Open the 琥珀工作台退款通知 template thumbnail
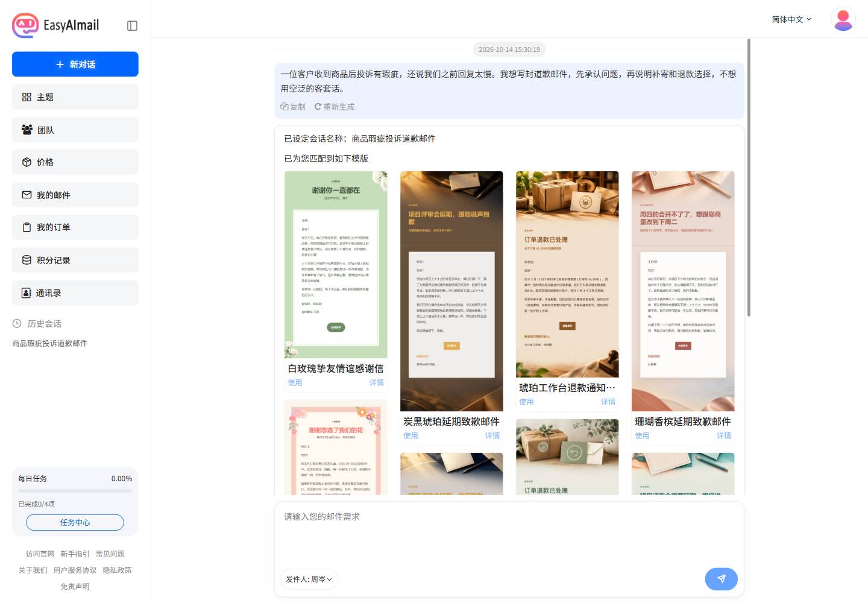The image size is (868, 603). [x=567, y=274]
